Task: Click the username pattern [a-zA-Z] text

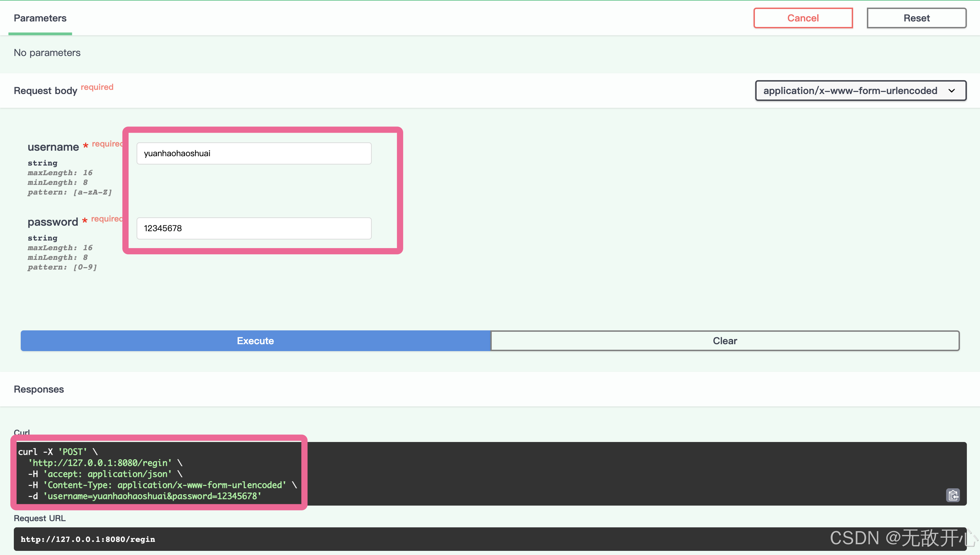Action: (70, 192)
